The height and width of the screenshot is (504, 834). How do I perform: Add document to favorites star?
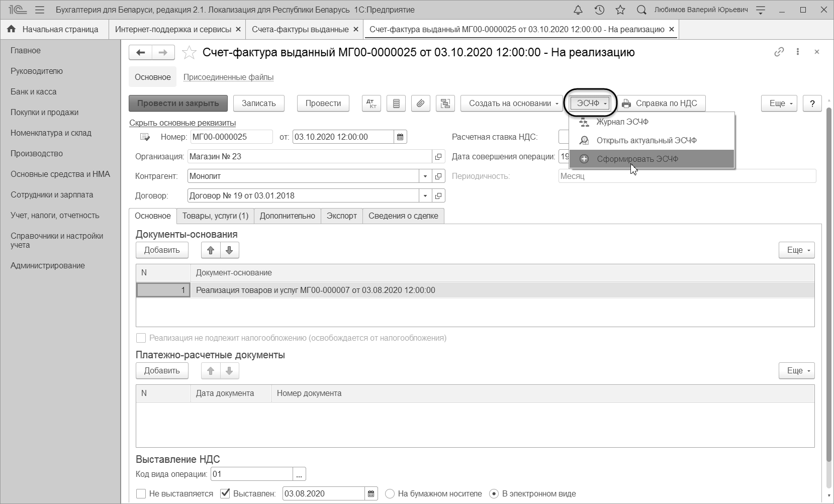click(x=189, y=52)
